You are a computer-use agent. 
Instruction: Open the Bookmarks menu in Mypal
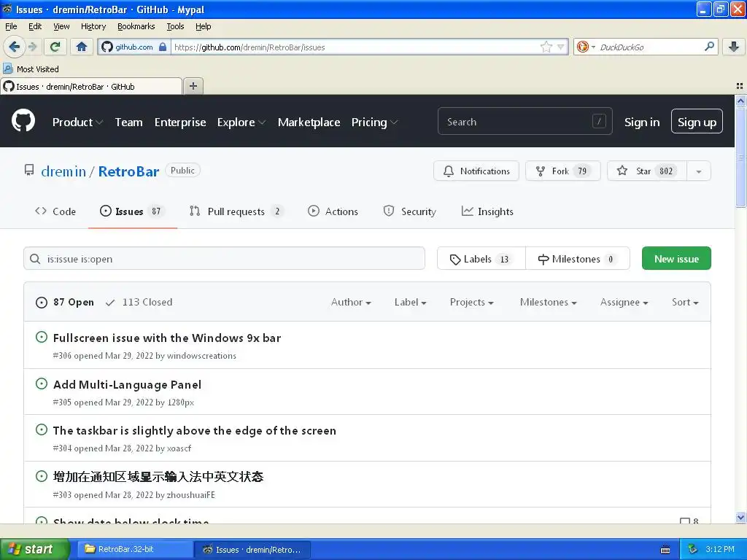(136, 26)
